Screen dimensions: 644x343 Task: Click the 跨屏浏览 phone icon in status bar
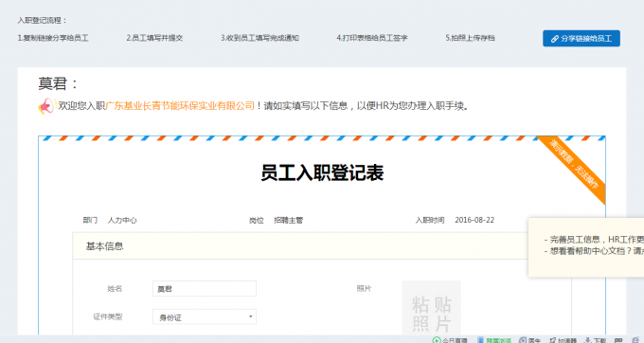click(x=480, y=340)
